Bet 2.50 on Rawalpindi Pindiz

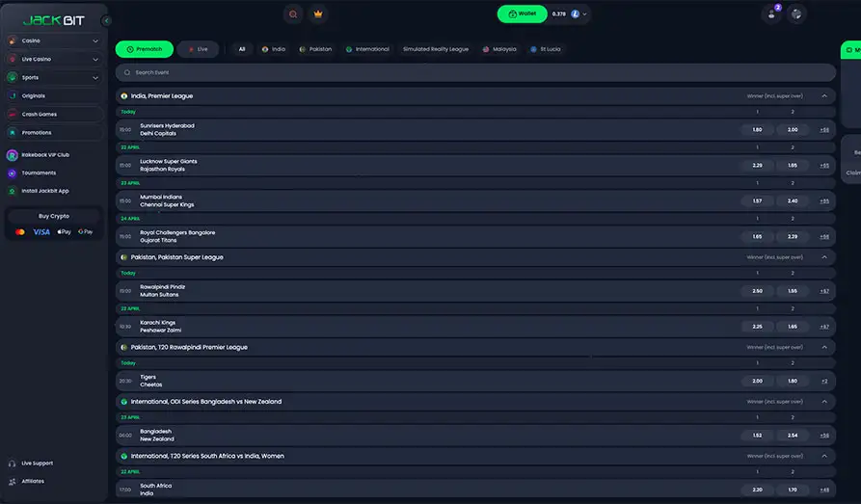(757, 292)
